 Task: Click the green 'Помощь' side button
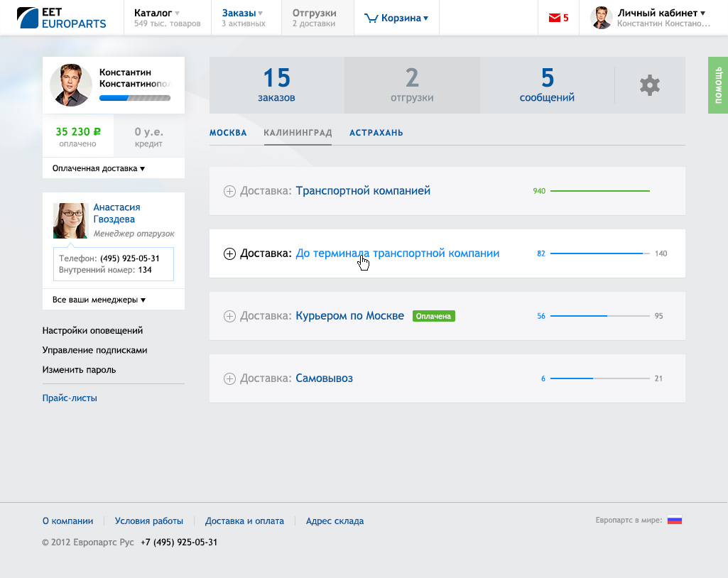tap(718, 85)
